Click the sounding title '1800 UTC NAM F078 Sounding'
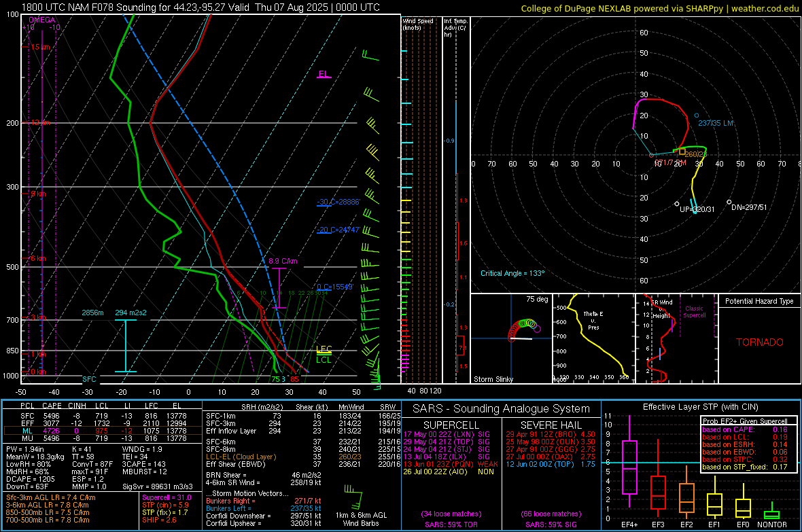Viewport: 802px width, 532px height. pos(88,7)
